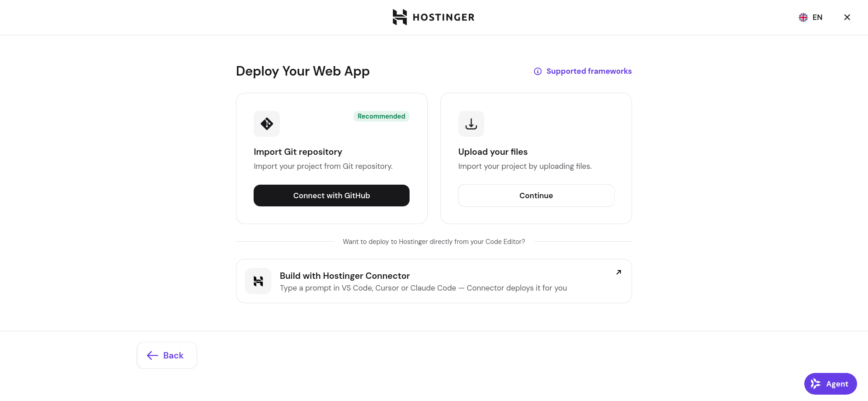Viewport: 868px width, 401px height.
Task: Open Build with Hostinger Connector card
Action: [x=434, y=281]
